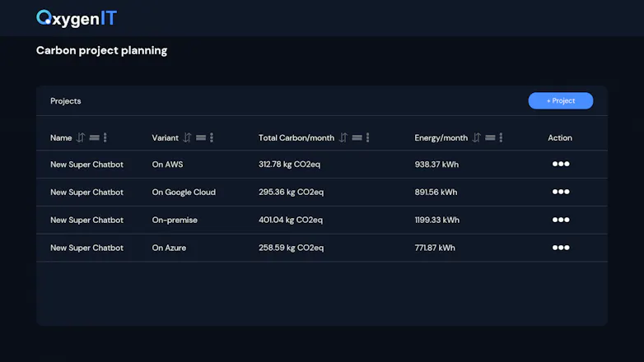Sort by the Variant column arrows icon
Screen dimensions: 644x362
pyautogui.click(x=187, y=137)
